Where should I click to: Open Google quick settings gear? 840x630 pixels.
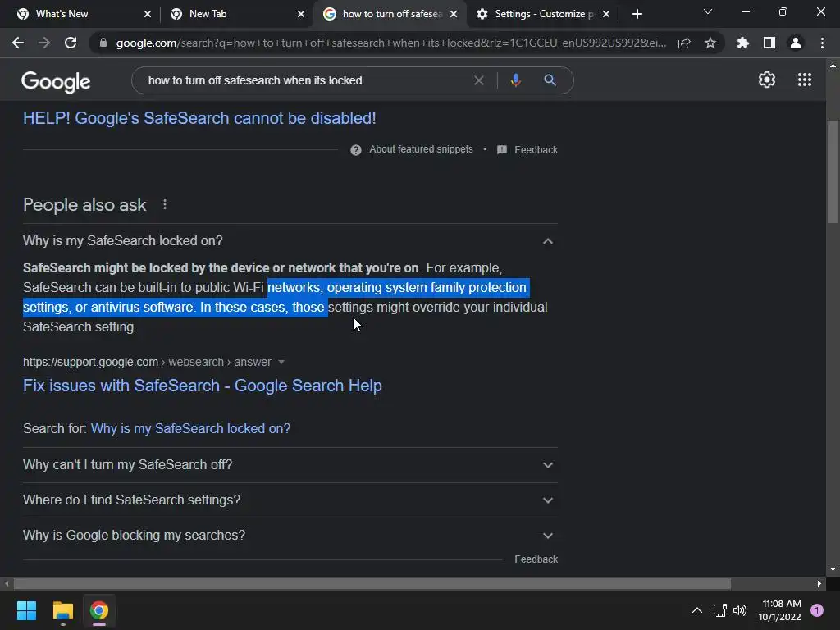point(767,80)
